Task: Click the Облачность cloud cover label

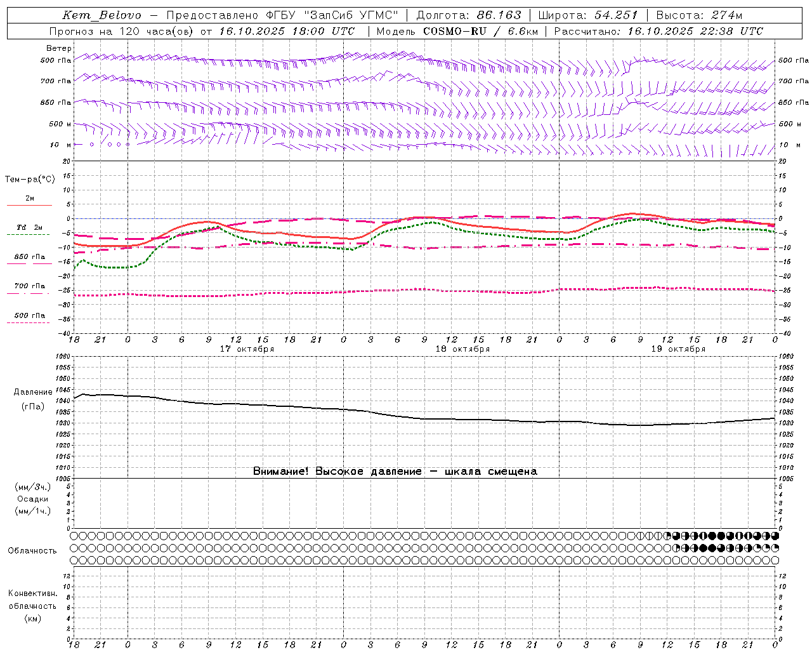Action: [x=32, y=551]
